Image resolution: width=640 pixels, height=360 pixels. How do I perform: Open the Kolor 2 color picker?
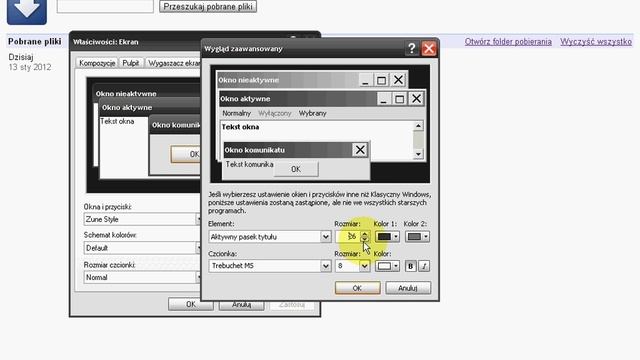(417, 237)
